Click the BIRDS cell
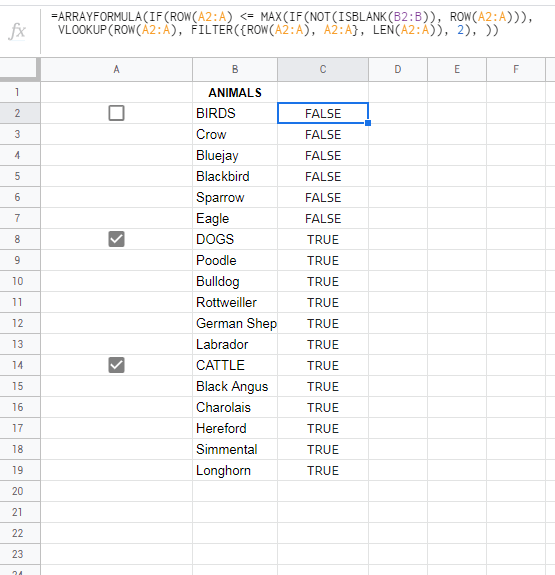Screen dimensions: 555x575 pyautogui.click(x=235, y=113)
